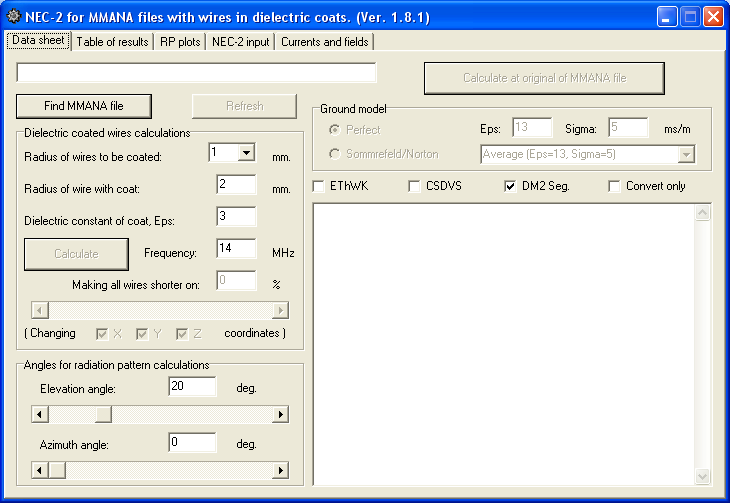Select the Sommerfeld/Norton ground radio
Image resolution: width=730 pixels, height=503 pixels.
click(x=334, y=154)
